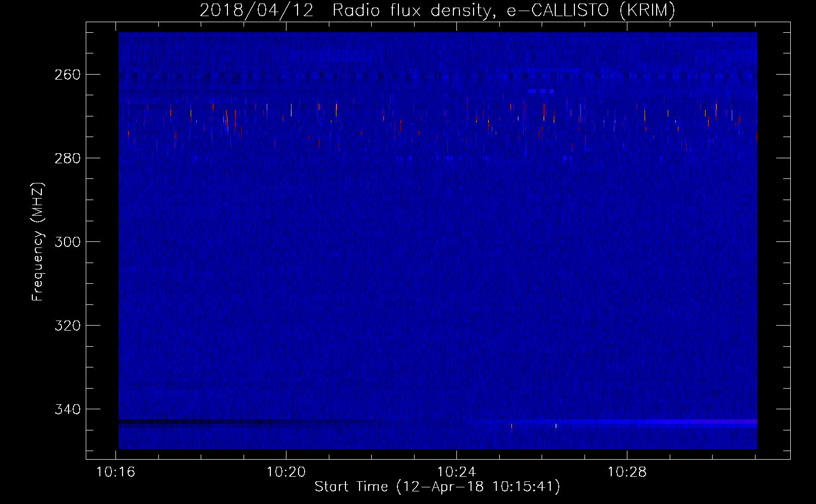
Task: Click the 10:16 time tick label
Action: click(116, 472)
